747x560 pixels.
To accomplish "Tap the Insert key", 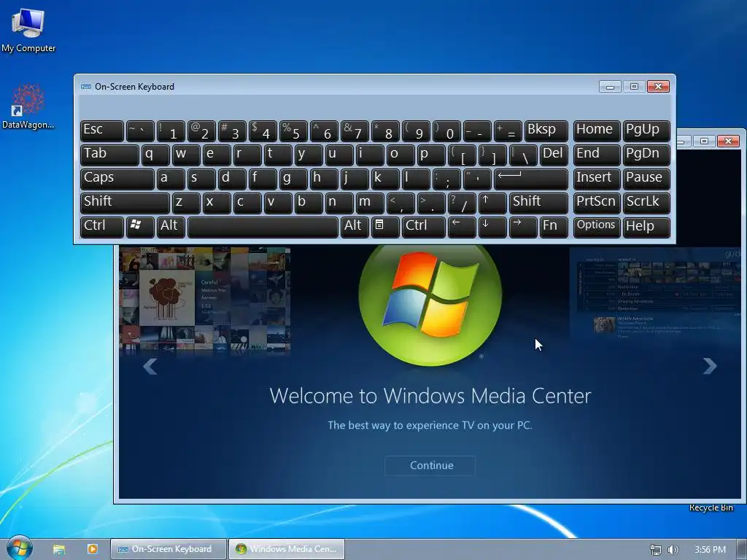I will click(x=597, y=179).
